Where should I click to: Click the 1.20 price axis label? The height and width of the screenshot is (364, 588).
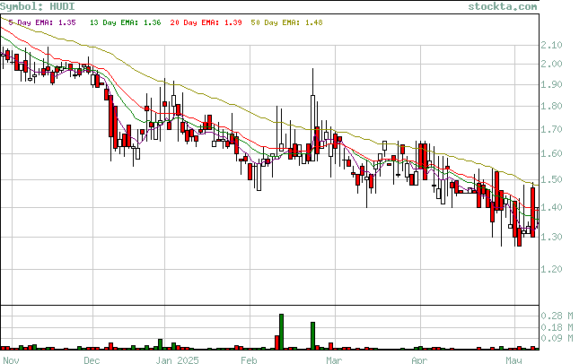tap(551, 269)
